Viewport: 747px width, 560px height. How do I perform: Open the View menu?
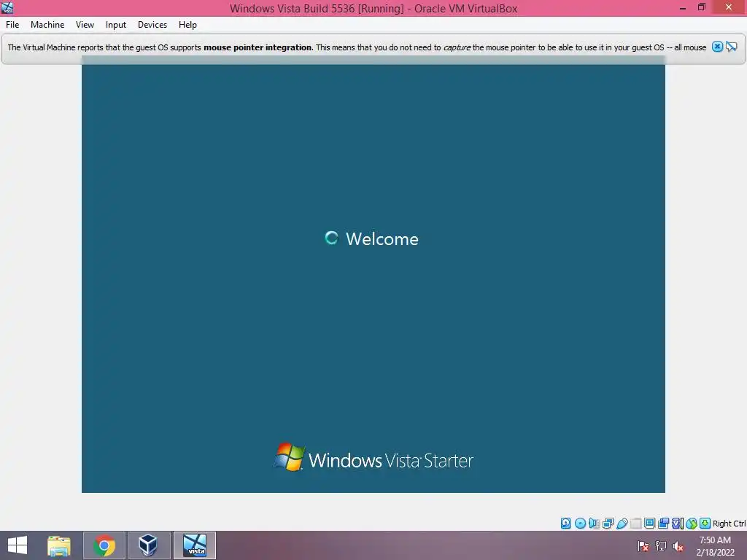pyautogui.click(x=85, y=25)
